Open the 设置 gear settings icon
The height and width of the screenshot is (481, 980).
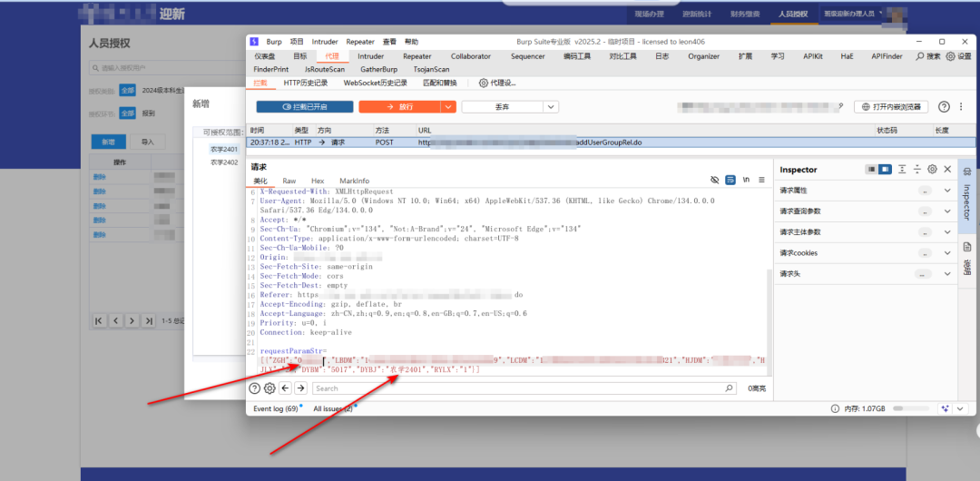click(950, 56)
